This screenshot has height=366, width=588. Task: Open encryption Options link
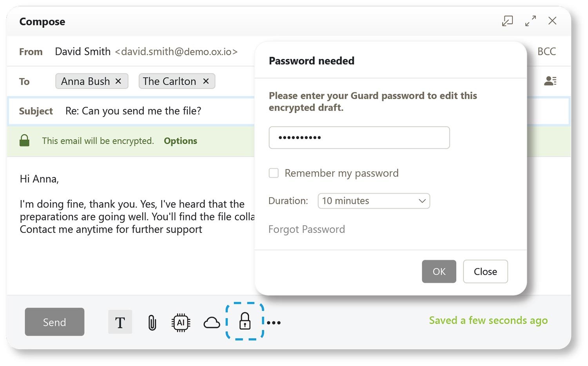click(180, 141)
